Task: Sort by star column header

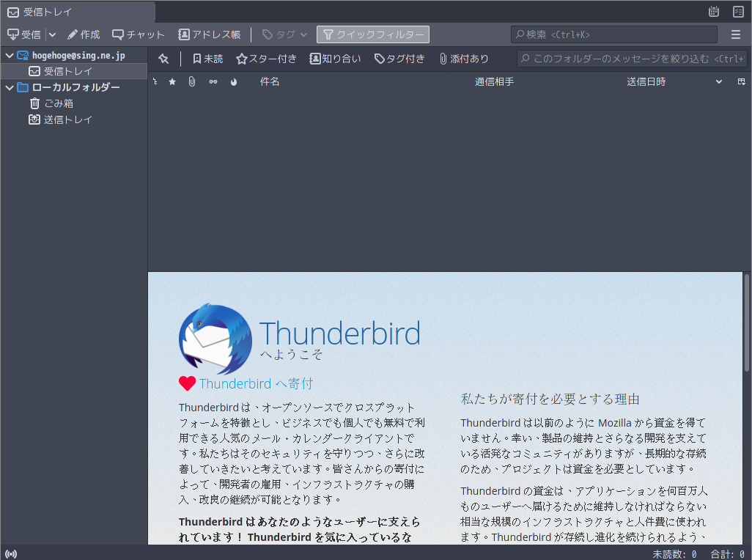Action: tap(172, 82)
